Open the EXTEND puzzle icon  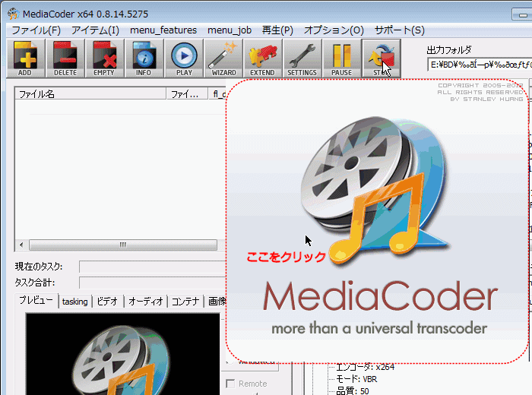pos(263,58)
